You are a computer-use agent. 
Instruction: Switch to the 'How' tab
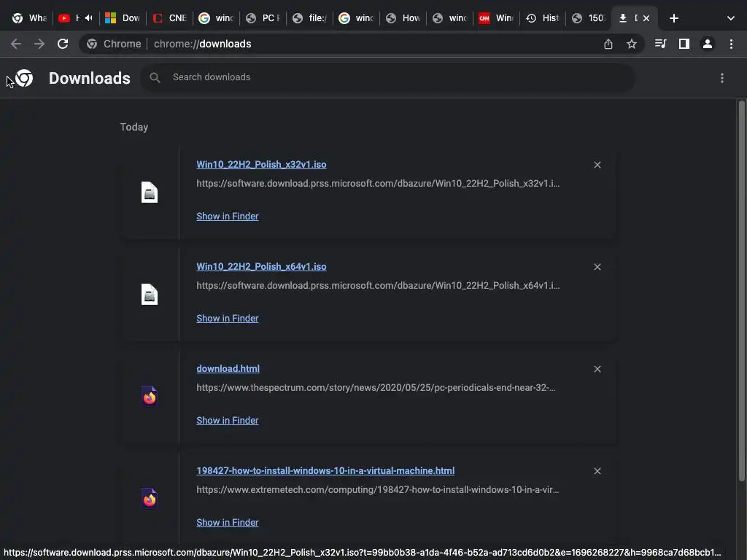[403, 18]
